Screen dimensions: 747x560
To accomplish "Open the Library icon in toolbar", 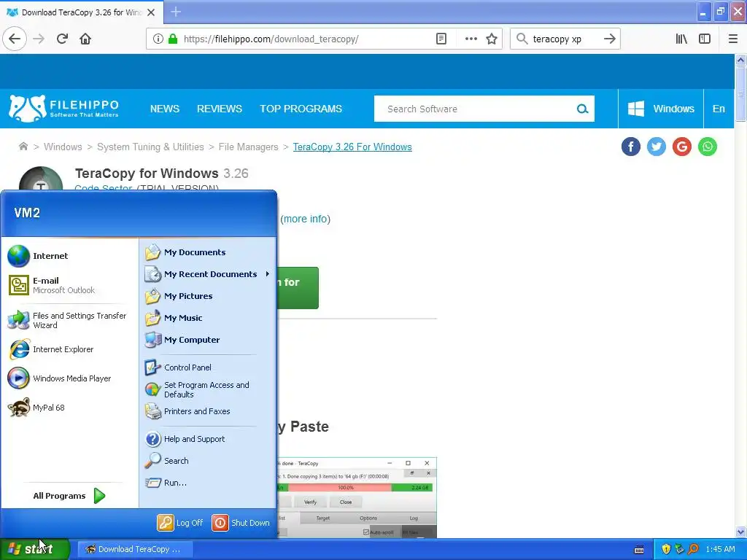I will click(x=681, y=39).
